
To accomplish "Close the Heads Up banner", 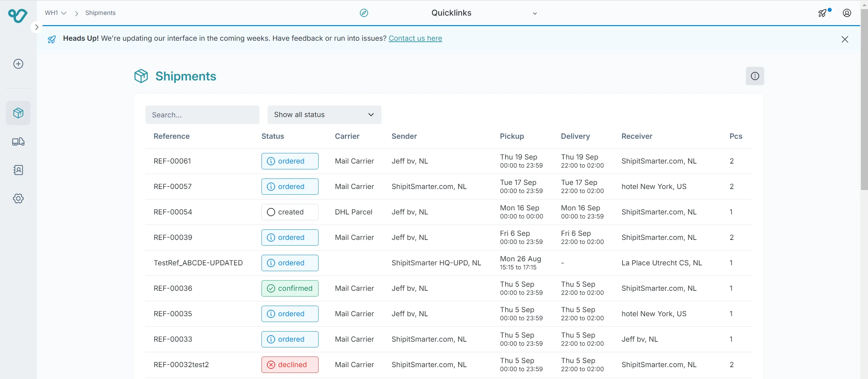I will 845,39.
